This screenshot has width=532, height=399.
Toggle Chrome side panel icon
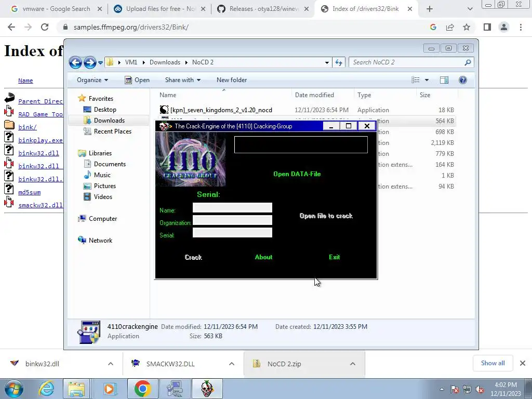(487, 27)
